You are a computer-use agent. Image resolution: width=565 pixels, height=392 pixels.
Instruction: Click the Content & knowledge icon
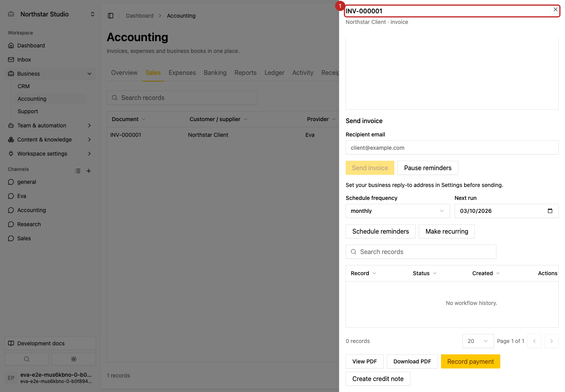pos(11,140)
